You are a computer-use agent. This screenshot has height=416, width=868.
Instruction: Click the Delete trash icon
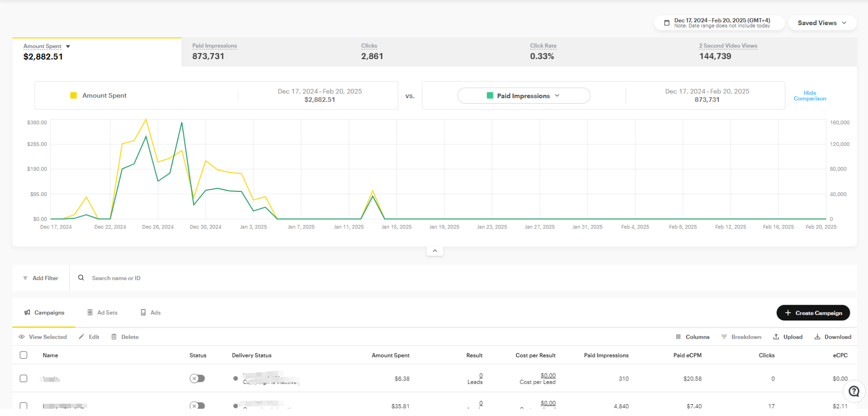pos(114,337)
